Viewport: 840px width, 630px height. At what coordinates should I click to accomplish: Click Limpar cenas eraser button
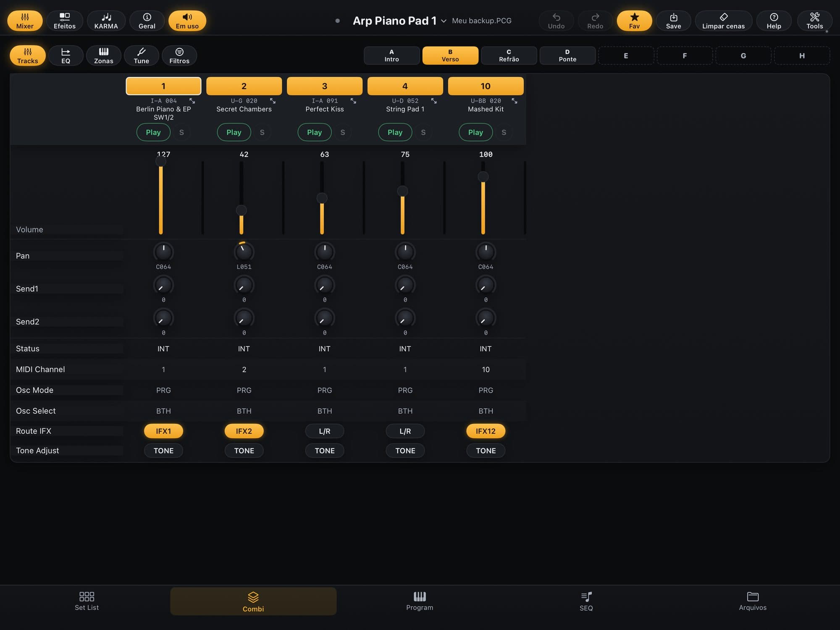[x=723, y=21]
